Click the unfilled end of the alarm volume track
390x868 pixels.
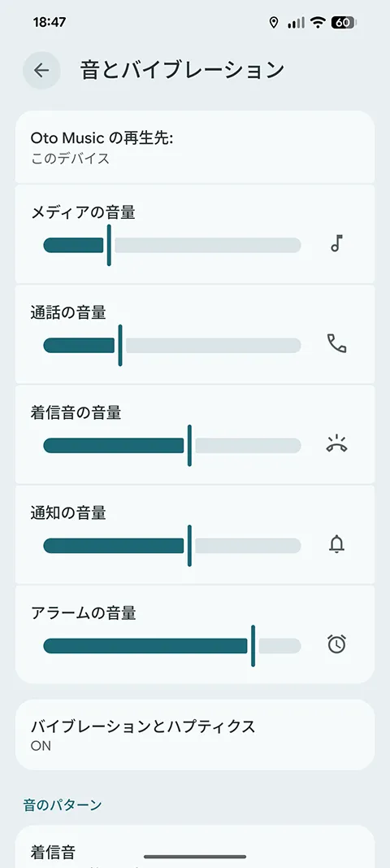[x=280, y=646]
